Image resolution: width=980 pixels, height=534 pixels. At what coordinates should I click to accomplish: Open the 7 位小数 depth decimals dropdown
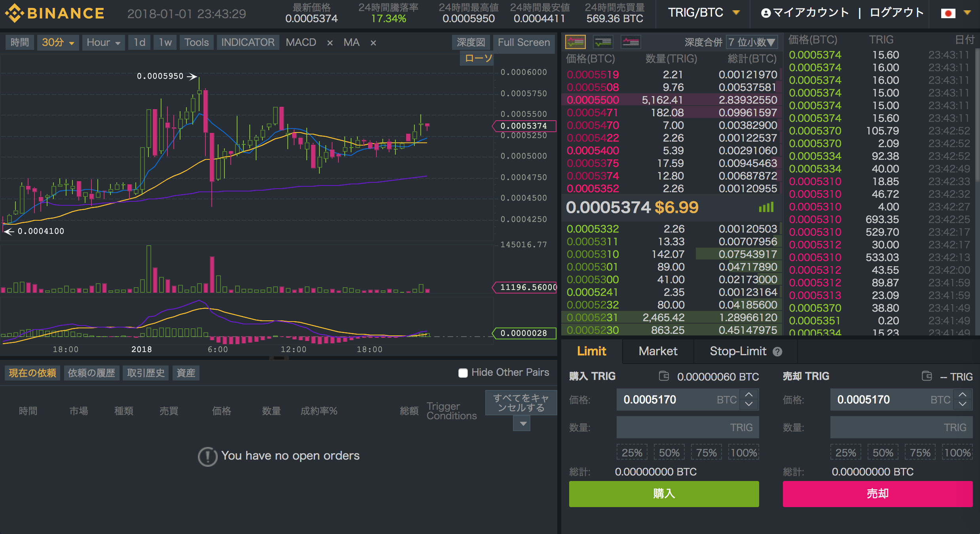click(752, 42)
